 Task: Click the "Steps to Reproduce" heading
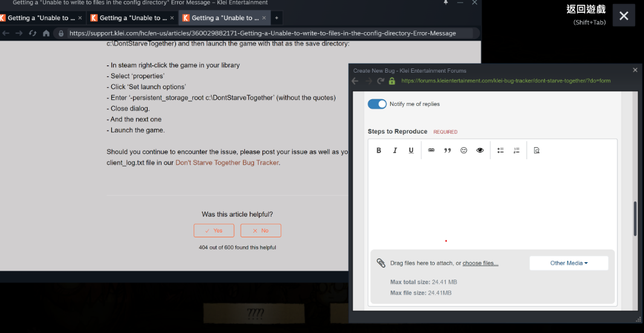pyautogui.click(x=397, y=131)
